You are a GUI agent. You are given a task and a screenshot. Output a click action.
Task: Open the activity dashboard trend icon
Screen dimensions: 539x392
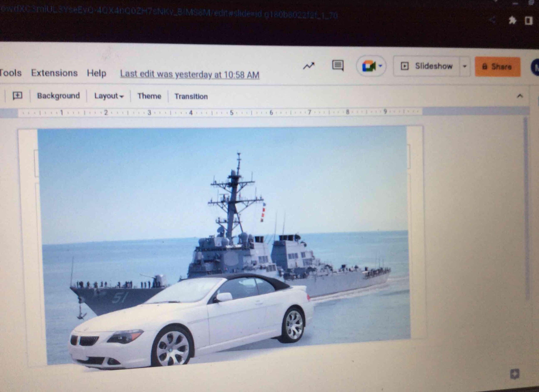coord(309,66)
